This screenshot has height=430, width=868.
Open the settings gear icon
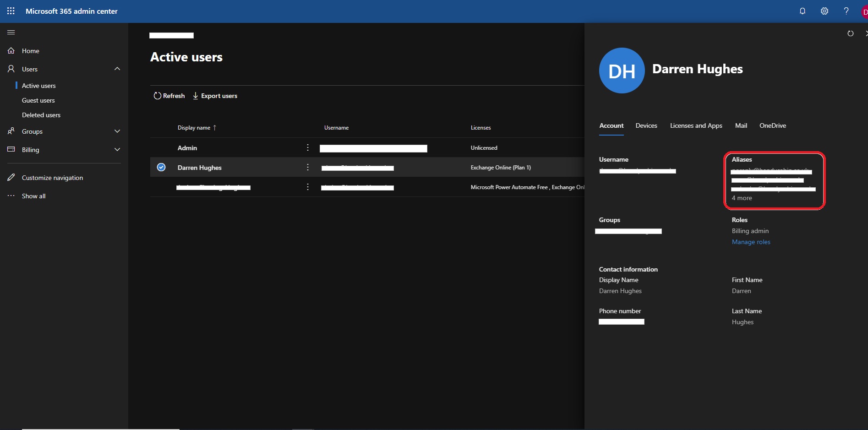point(824,11)
